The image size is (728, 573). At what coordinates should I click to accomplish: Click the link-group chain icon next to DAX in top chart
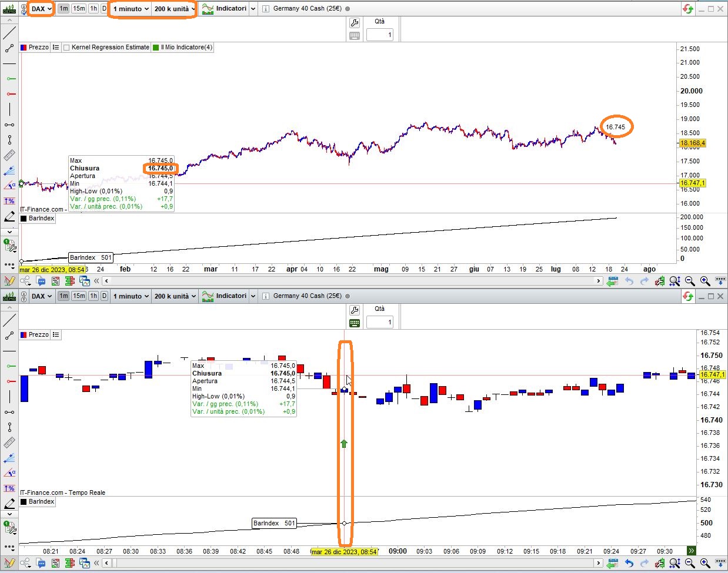tap(24, 9)
